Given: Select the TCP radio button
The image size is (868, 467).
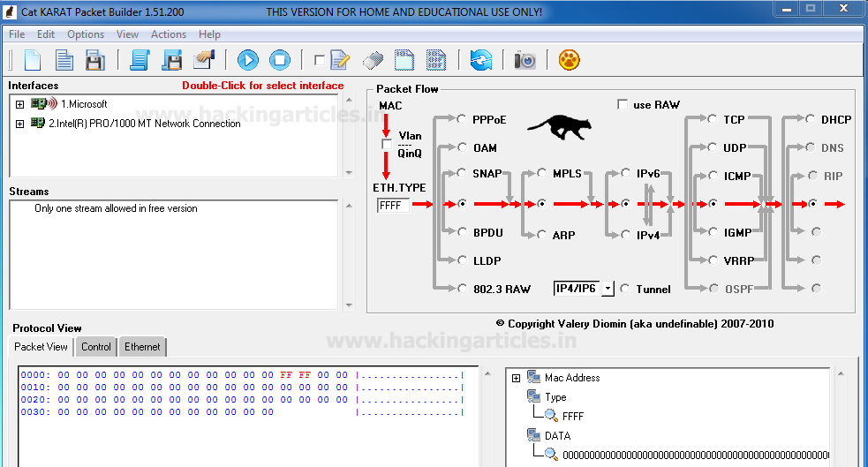Looking at the screenshot, I should point(713,120).
